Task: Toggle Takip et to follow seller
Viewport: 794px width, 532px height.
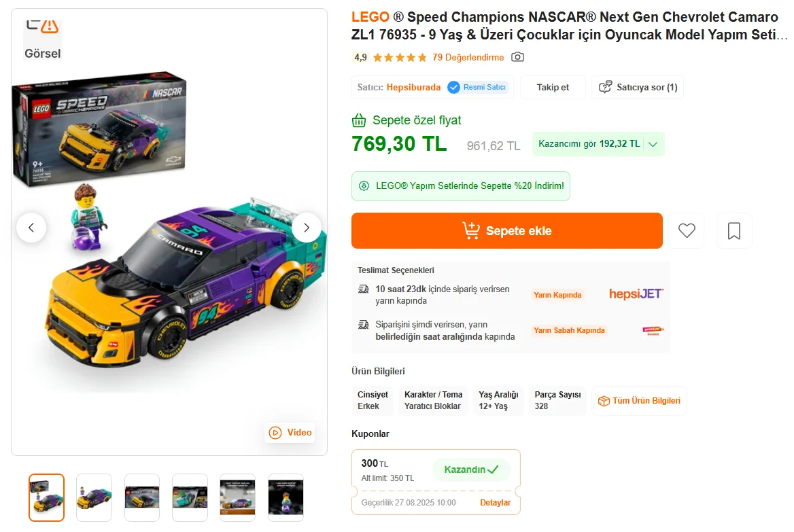Action: point(553,87)
